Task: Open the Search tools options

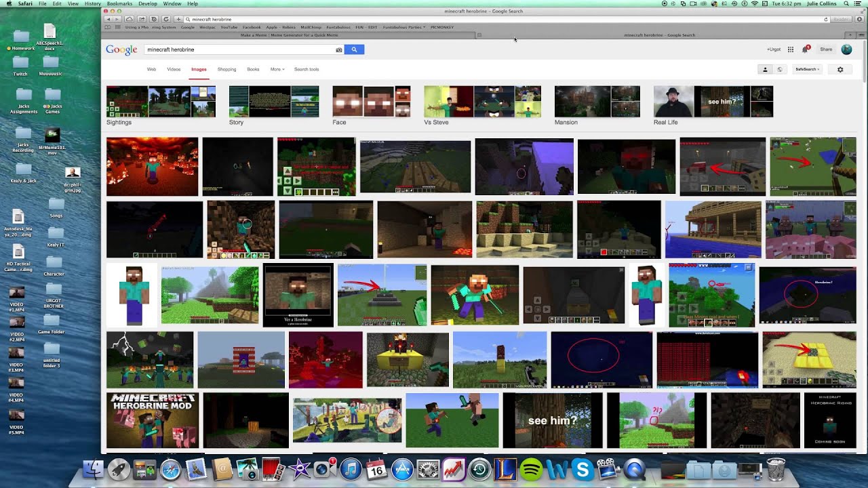Action: click(x=307, y=69)
